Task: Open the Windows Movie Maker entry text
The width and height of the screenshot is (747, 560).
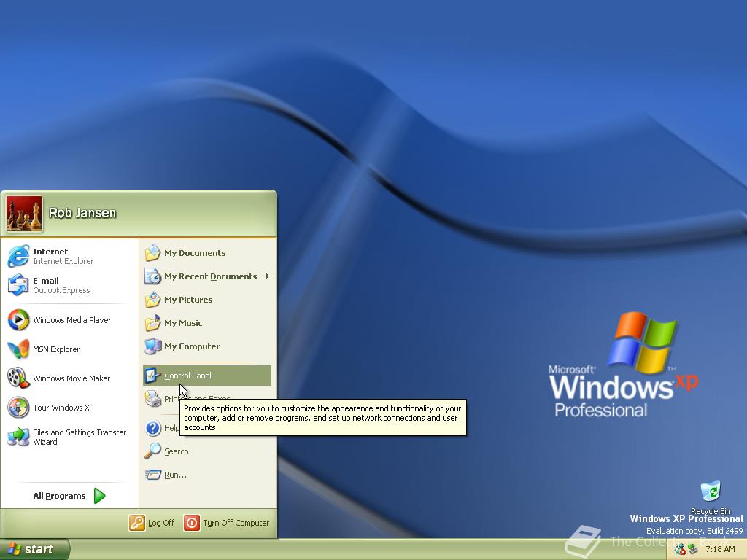Action: (x=71, y=378)
